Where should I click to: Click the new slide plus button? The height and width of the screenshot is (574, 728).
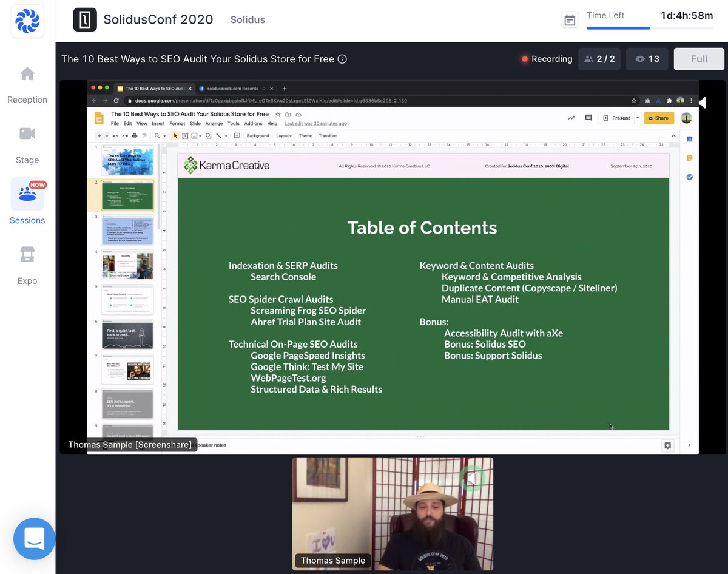click(99, 136)
